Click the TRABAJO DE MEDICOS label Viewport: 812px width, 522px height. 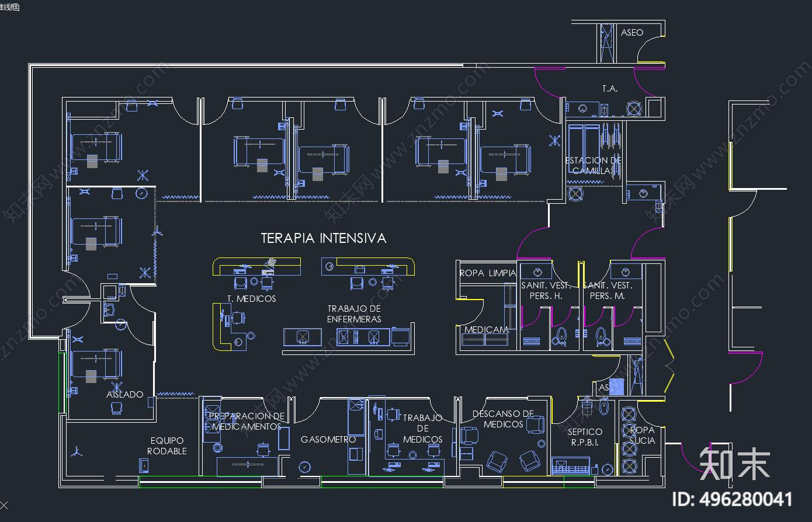(x=423, y=429)
